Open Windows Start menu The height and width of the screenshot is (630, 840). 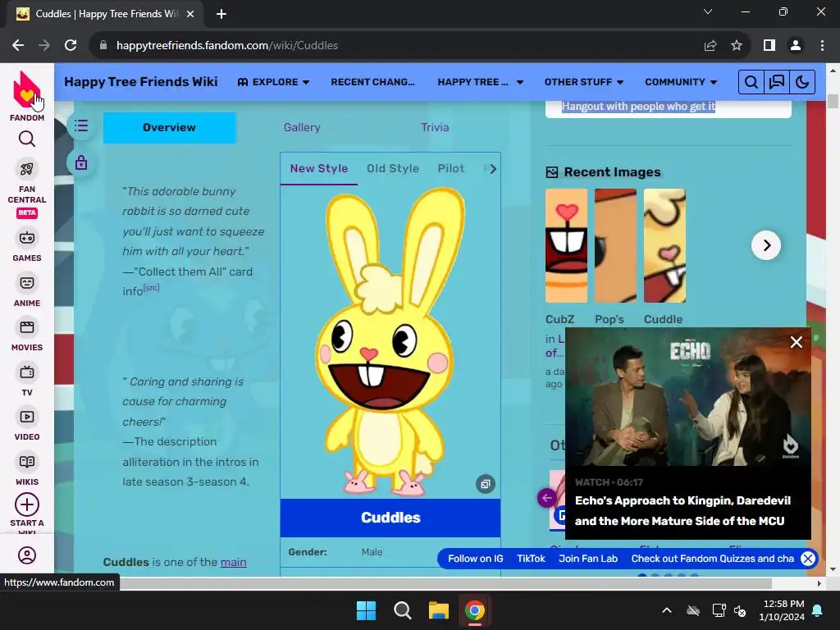(x=367, y=610)
